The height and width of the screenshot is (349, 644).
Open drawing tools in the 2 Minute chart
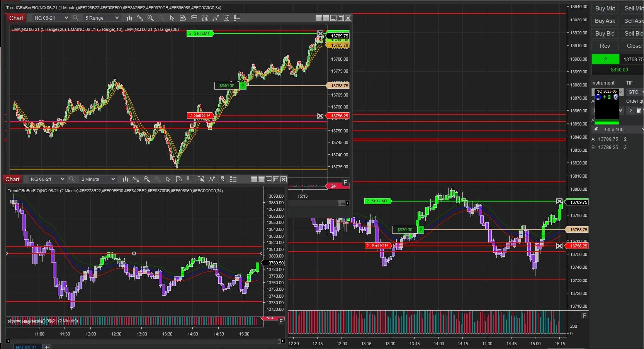[x=136, y=179]
